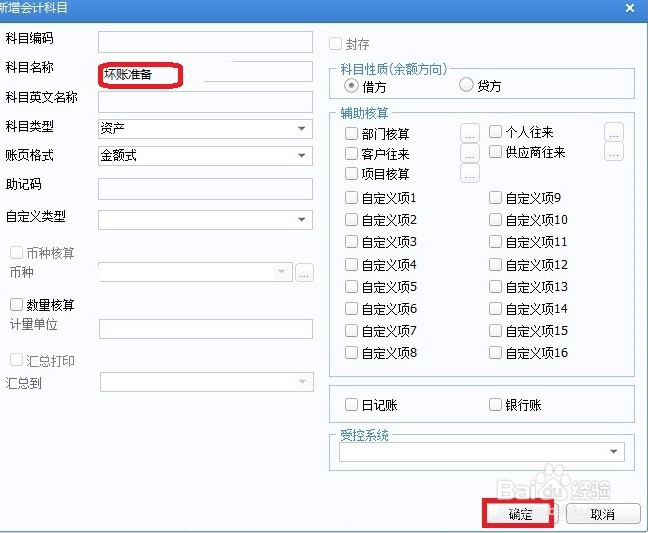This screenshot has height=533, width=648.
Task: Check the 自定义项2 checkbox
Action: [x=351, y=219]
